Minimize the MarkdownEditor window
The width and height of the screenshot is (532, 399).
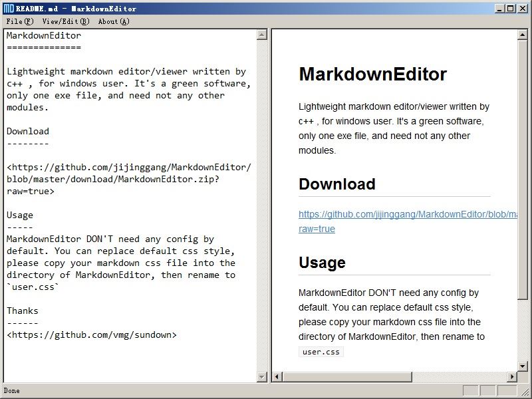pyautogui.click(x=499, y=9)
